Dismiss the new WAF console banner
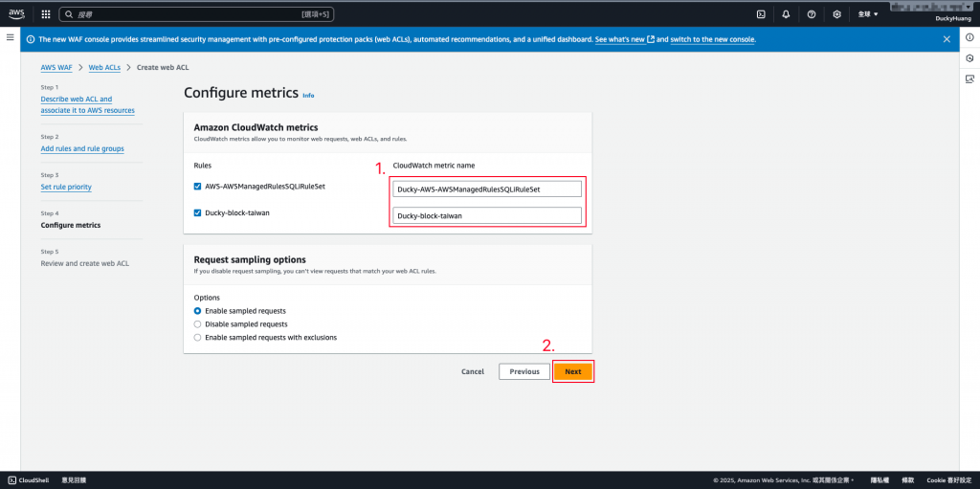 (x=947, y=39)
